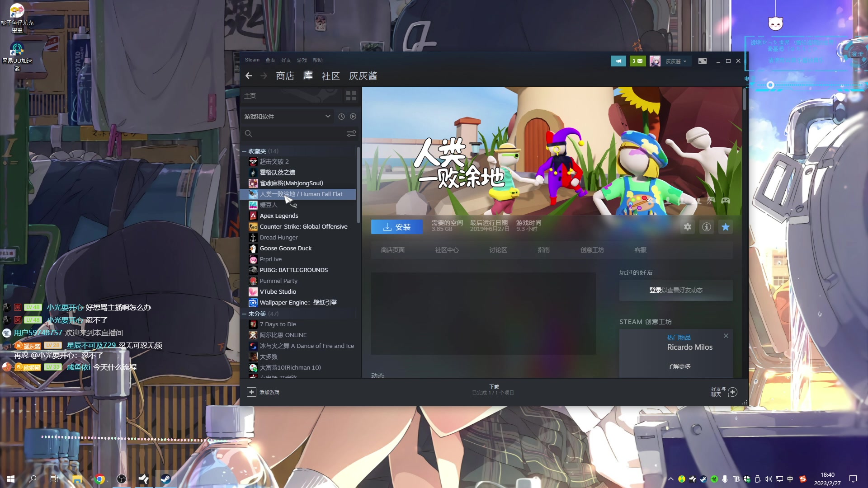Open advanced filter settings icon
The image size is (868, 488).
point(351,134)
